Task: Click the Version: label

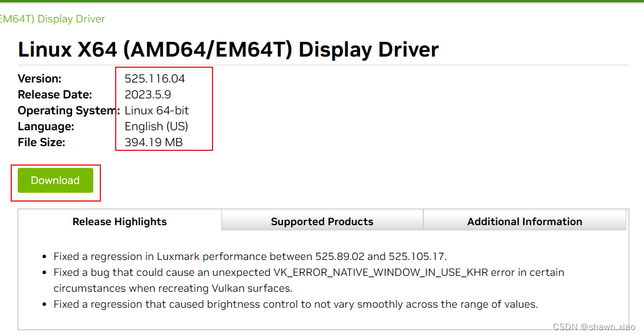Action: [40, 78]
